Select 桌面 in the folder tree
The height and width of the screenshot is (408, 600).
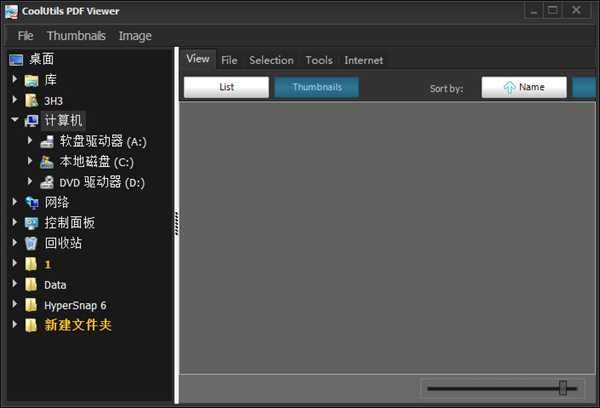tap(42, 59)
